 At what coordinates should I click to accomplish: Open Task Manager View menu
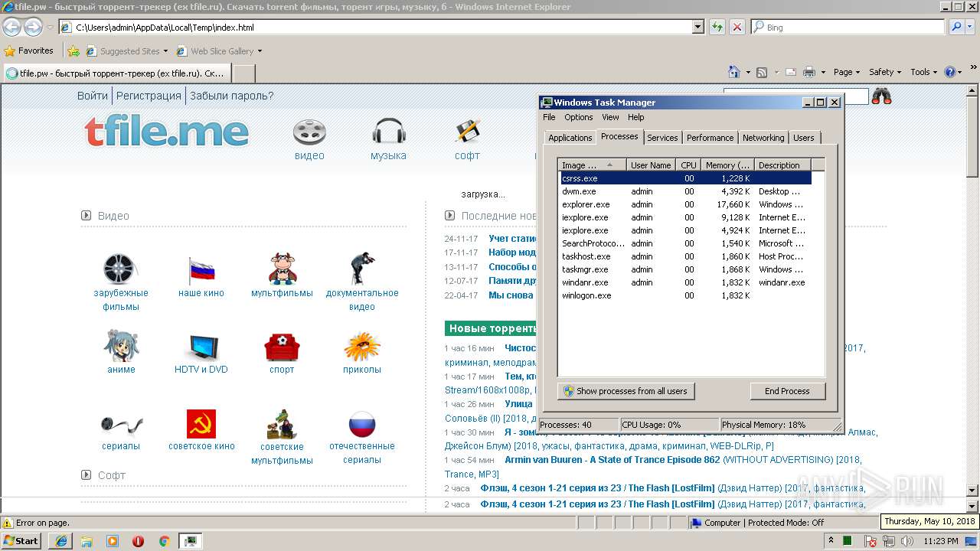[x=610, y=117]
